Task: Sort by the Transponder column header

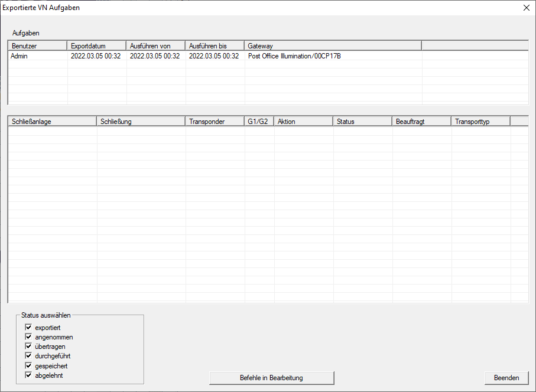Action: click(x=215, y=121)
